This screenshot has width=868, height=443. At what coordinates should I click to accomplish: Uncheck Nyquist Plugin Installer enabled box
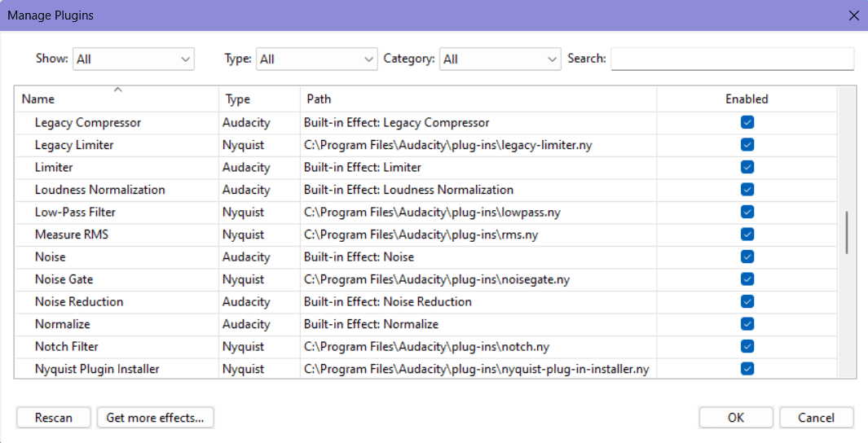pos(747,368)
